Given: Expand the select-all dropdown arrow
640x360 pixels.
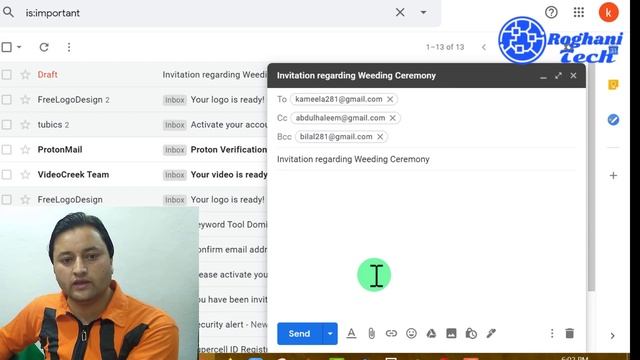Looking at the screenshot, I should pyautogui.click(x=19, y=47).
